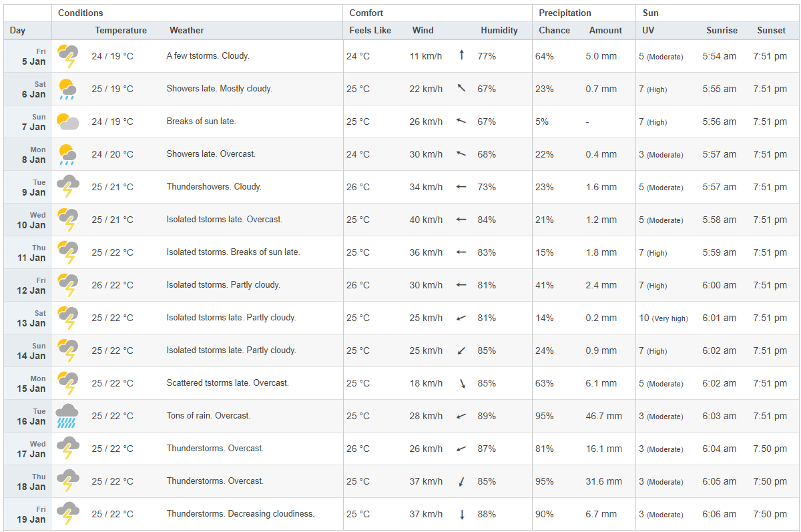
Task: Click the Humidity column header
Action: [499, 30]
